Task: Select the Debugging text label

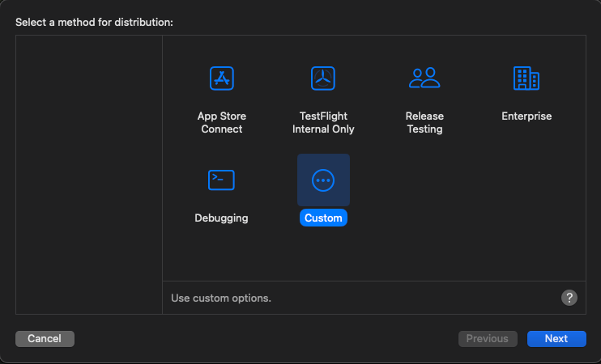Action: coord(221,218)
